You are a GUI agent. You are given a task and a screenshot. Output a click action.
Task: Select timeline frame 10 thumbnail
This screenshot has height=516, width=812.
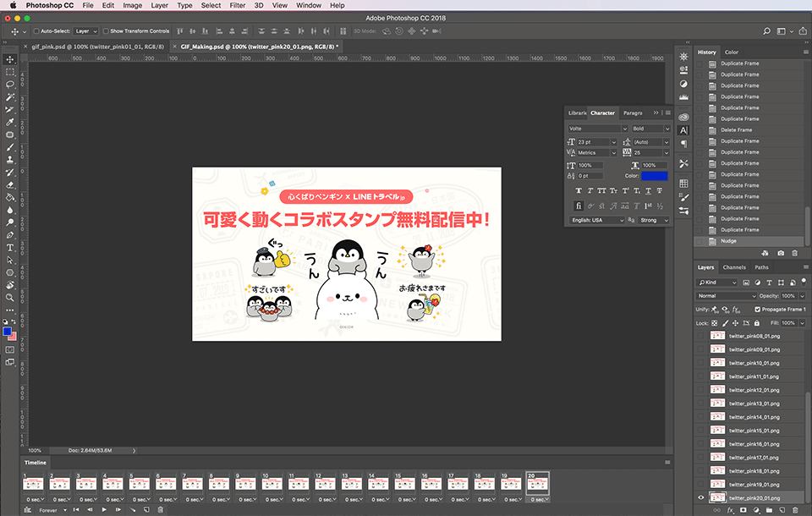click(272, 482)
